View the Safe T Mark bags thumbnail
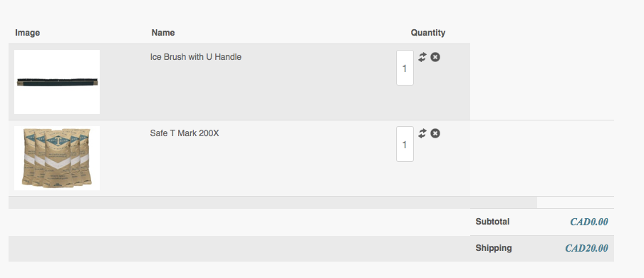 [x=57, y=158]
